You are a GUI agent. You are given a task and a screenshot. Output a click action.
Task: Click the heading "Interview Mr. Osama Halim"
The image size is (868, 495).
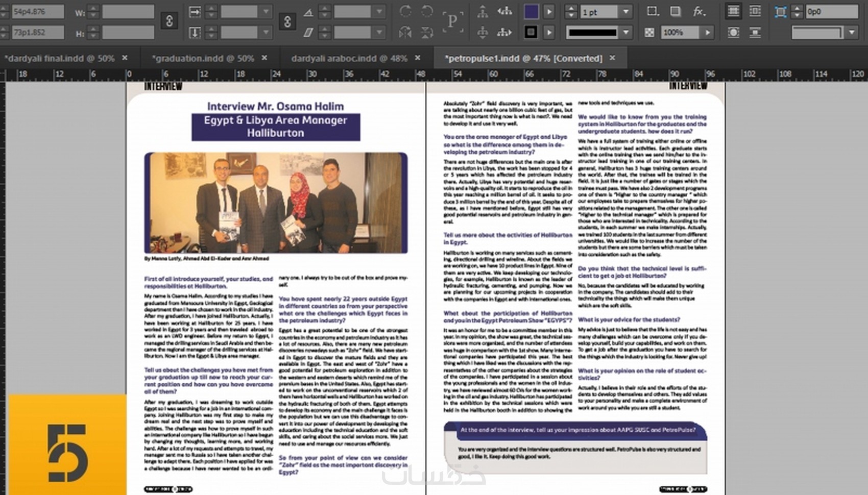pyautogui.click(x=275, y=106)
